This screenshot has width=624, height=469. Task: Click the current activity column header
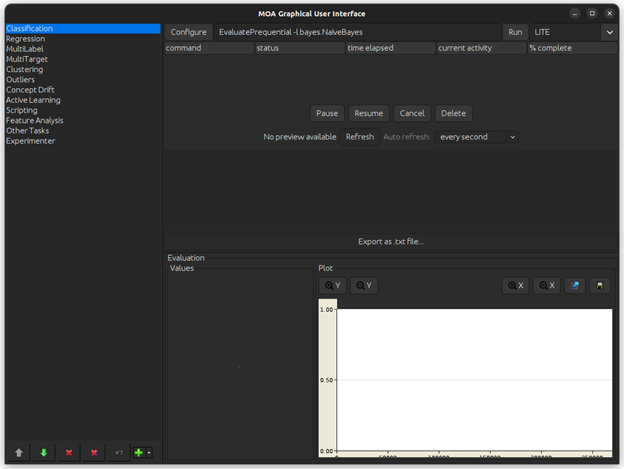482,48
